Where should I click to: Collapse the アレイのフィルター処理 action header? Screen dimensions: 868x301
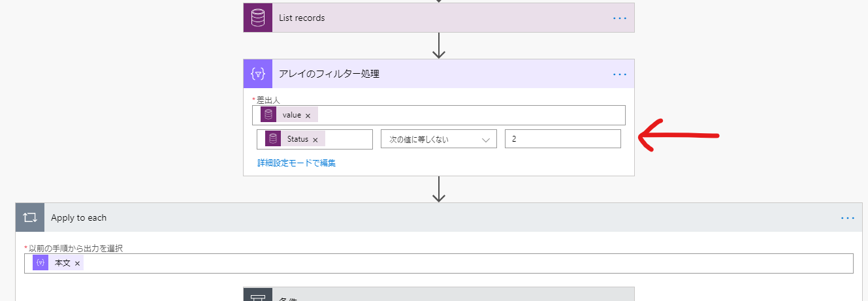[x=439, y=74]
